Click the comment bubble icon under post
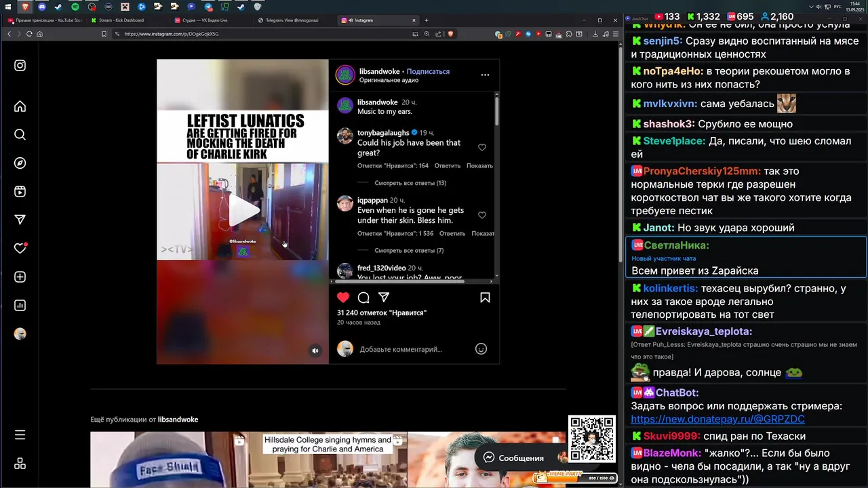Screen dimensions: 868x488 [363, 298]
